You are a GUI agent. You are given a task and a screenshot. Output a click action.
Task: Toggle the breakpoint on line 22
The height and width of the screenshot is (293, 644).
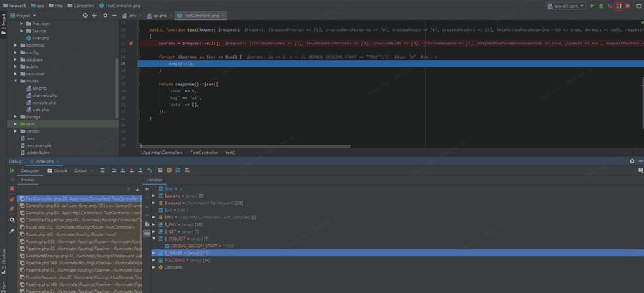131,43
